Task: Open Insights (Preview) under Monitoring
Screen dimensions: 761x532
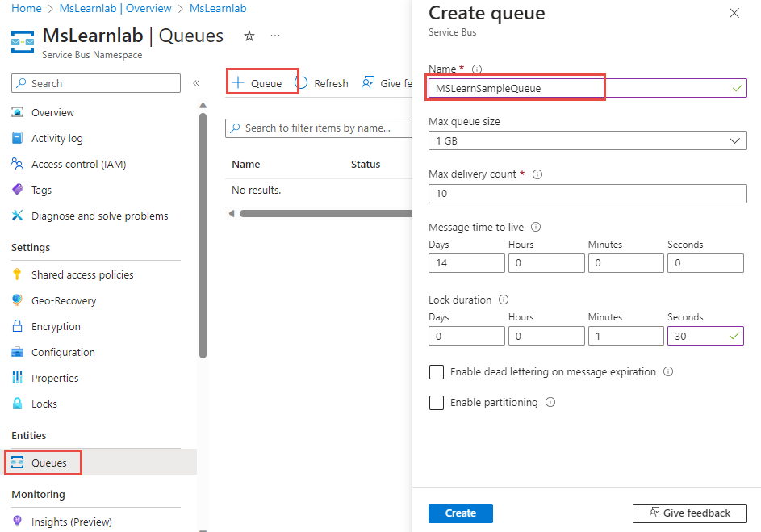Action: (71, 522)
